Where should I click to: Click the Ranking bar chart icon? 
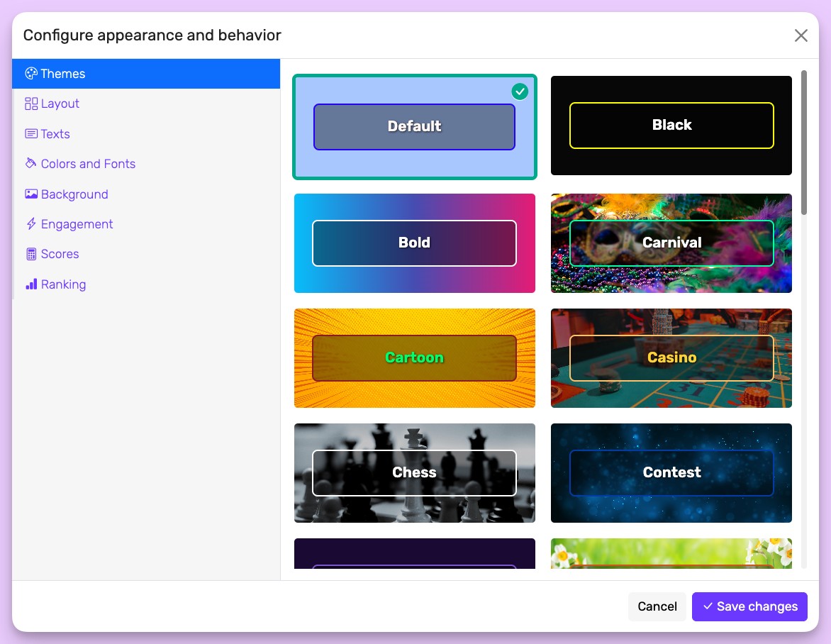tap(31, 284)
